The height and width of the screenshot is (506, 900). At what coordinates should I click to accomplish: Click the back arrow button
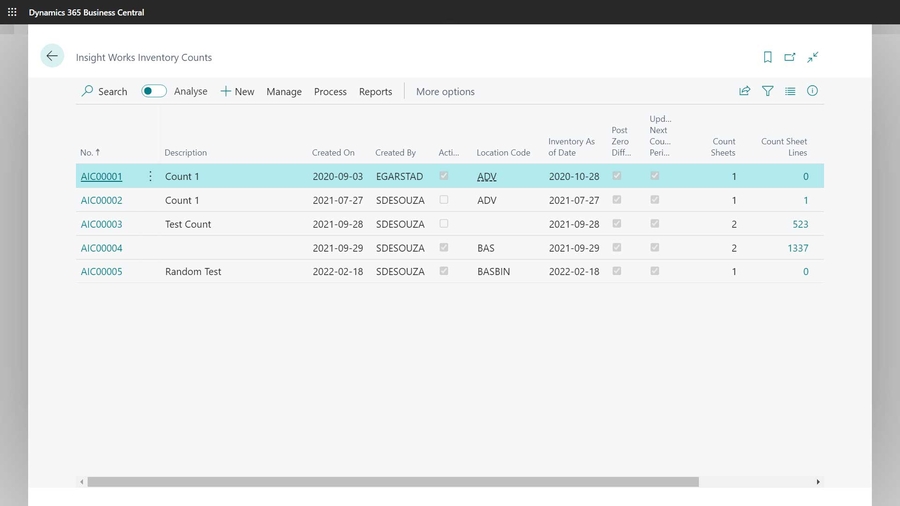(x=52, y=57)
